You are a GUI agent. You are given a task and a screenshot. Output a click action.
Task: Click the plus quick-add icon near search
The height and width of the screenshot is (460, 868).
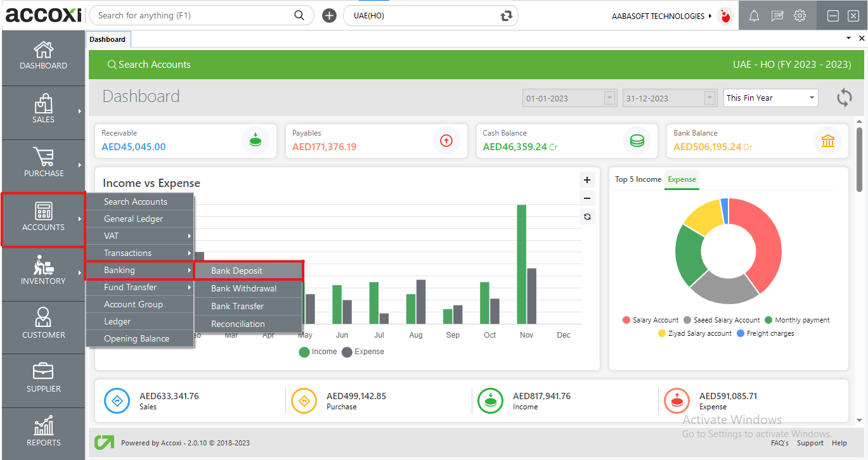pyautogui.click(x=329, y=16)
